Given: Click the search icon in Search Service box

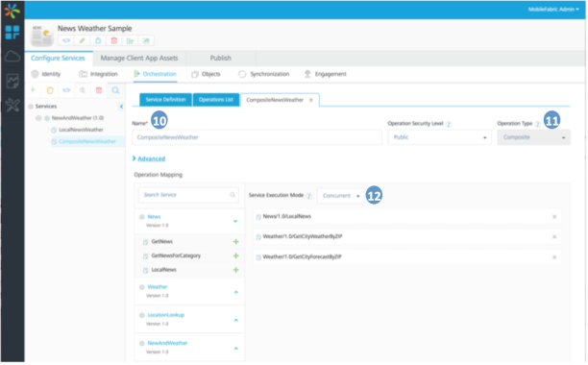Looking at the screenshot, I should pos(233,195).
